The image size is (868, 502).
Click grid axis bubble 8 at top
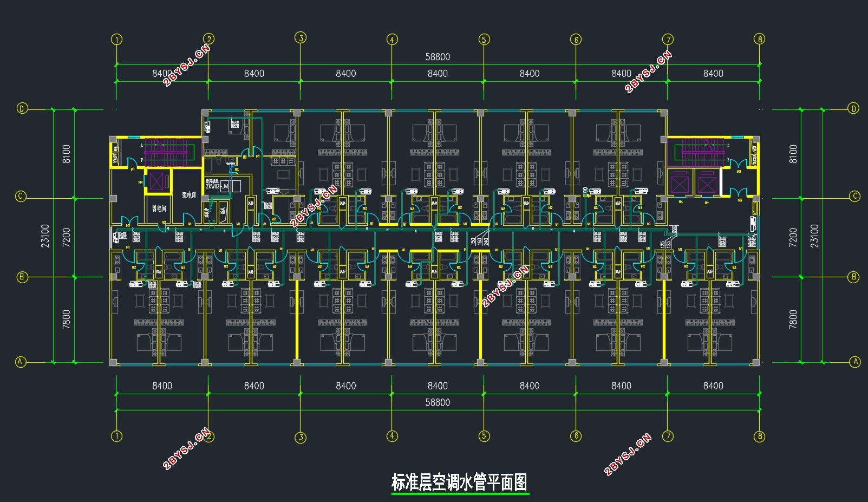(760, 39)
